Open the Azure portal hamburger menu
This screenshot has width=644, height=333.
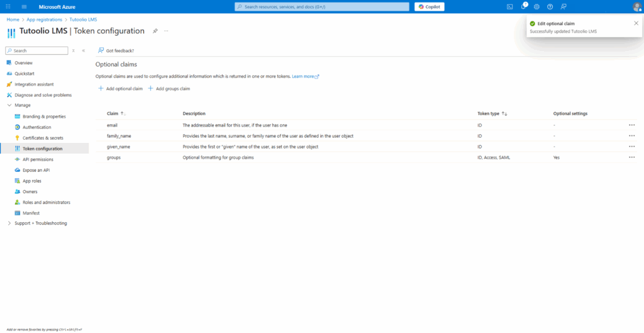pyautogui.click(x=24, y=6)
